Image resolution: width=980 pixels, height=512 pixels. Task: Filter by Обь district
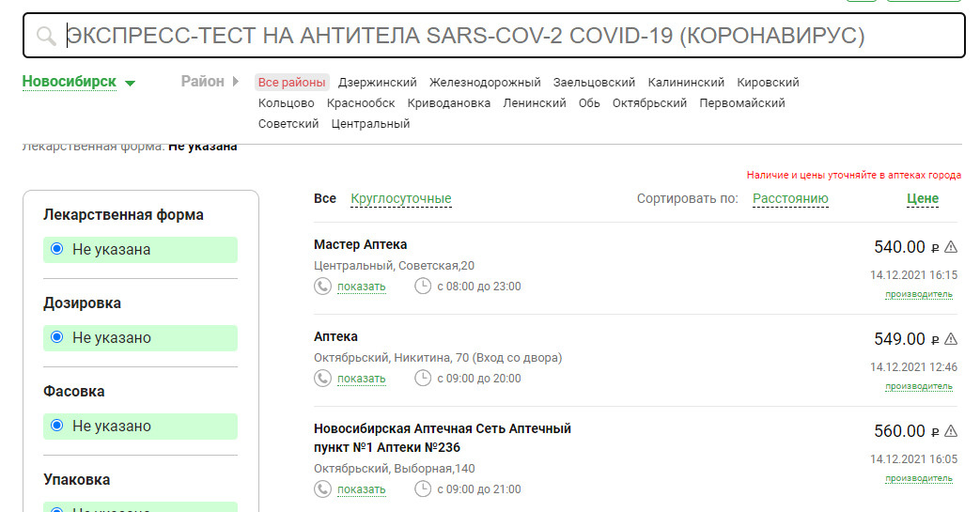[x=589, y=103]
